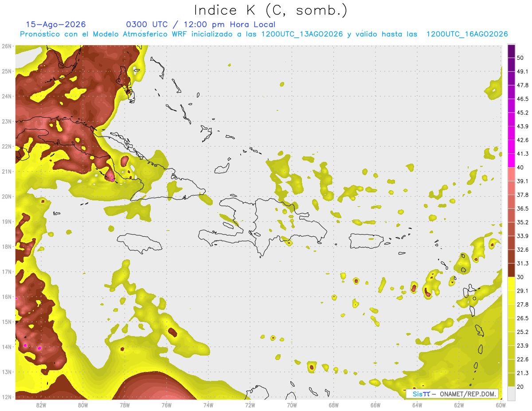Click the dark brown color bar segment above 30
This screenshot has width=532, height=411.
pos(511,270)
